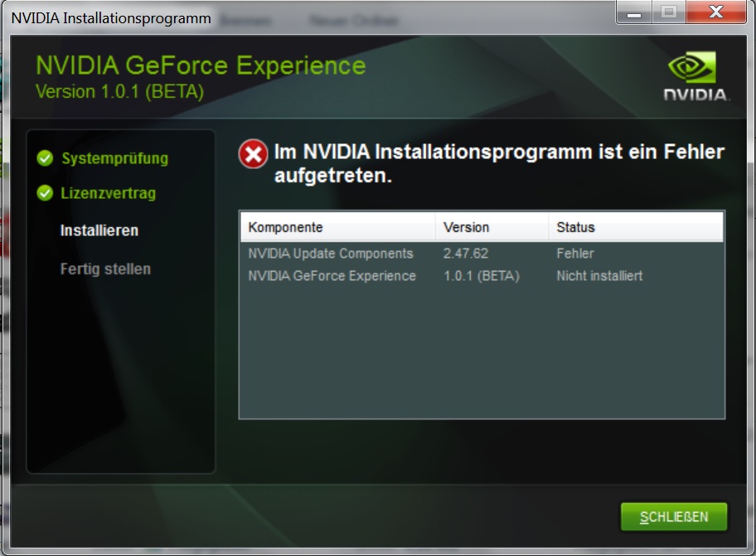Click the Version column header
The image size is (756, 556).
click(466, 227)
